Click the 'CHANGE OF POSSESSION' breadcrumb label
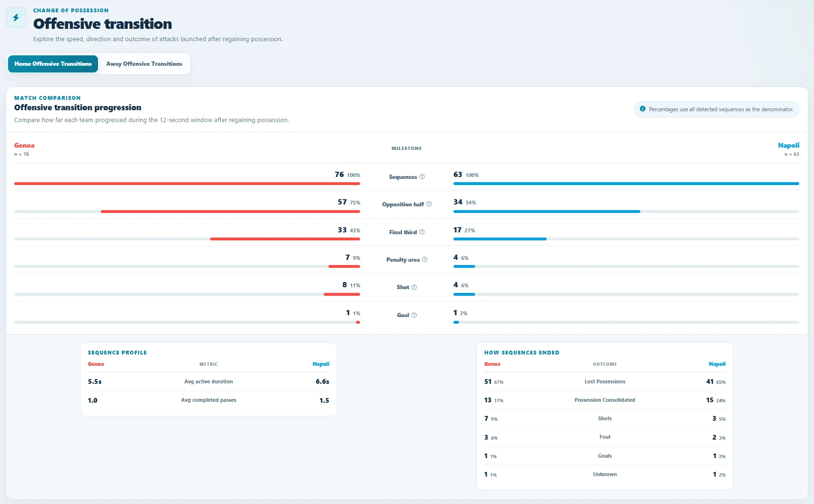This screenshot has height=504, width=814. (x=71, y=10)
